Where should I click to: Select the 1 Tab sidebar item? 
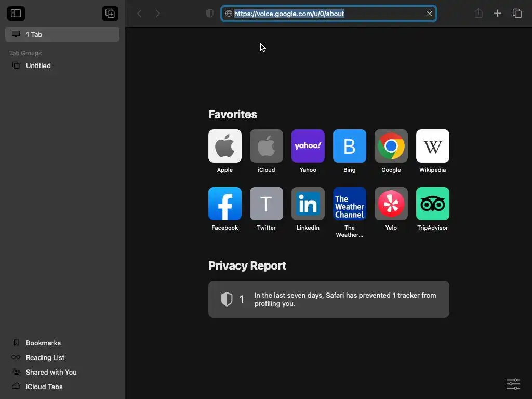point(62,34)
